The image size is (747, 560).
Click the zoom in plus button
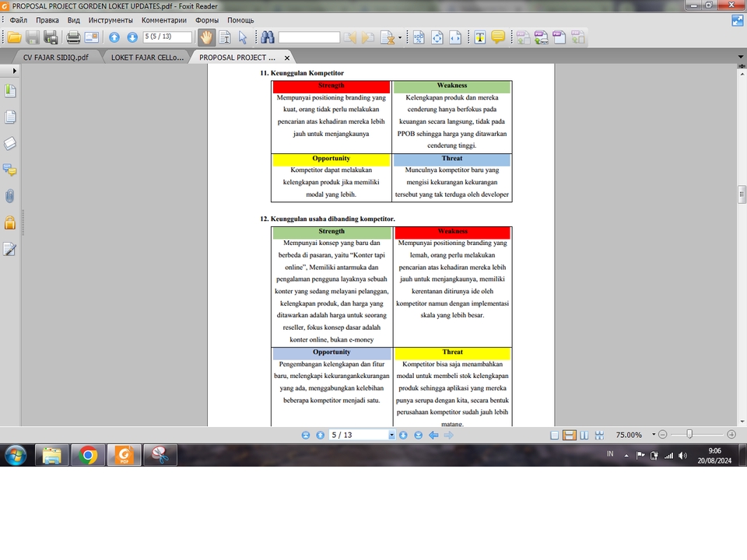tap(731, 434)
